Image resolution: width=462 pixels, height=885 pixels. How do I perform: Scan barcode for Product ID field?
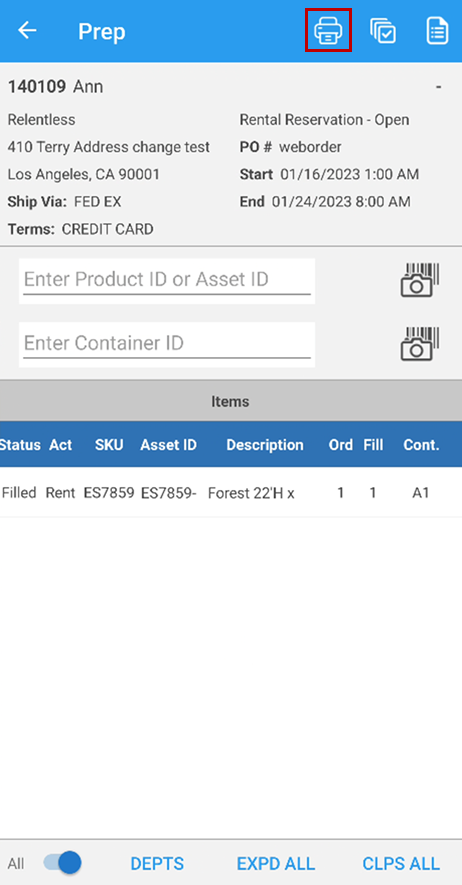(420, 280)
